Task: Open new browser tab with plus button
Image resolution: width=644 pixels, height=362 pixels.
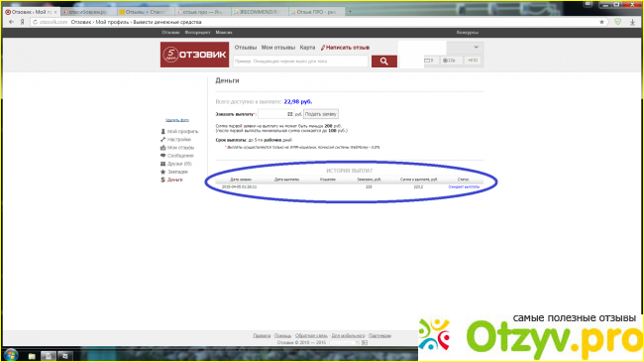Action: tap(350, 12)
